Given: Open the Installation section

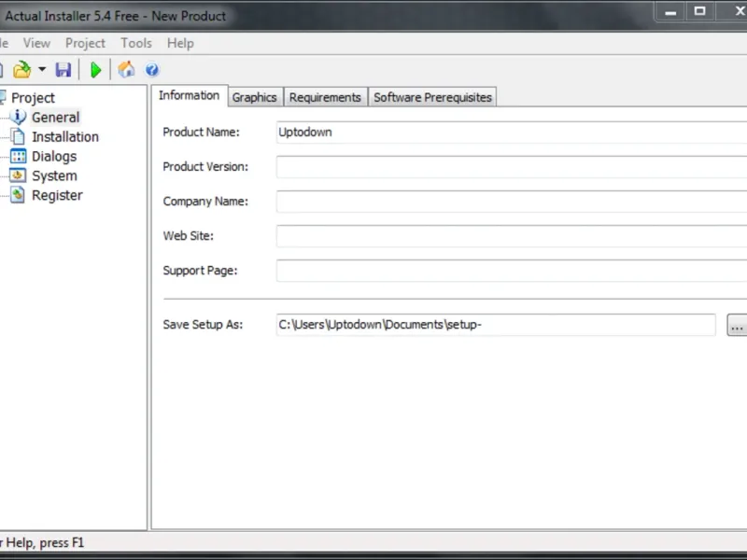Looking at the screenshot, I should (65, 136).
